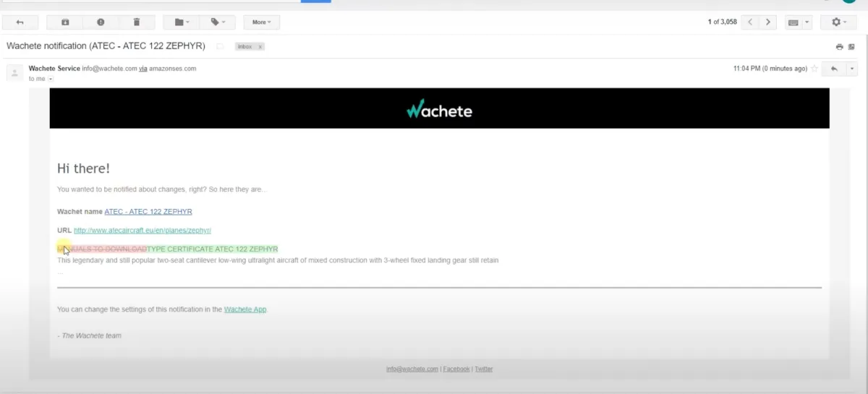Open the settings gear menu

click(x=838, y=22)
